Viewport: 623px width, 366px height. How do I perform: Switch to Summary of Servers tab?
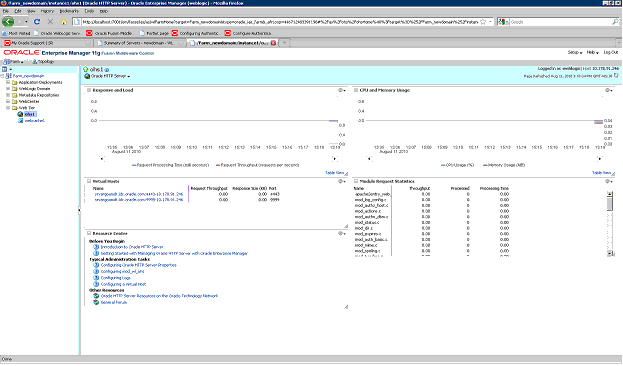pos(139,43)
